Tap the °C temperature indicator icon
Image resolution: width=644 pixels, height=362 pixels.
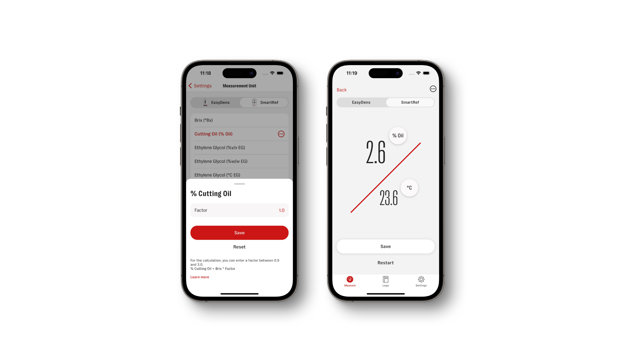click(x=409, y=187)
